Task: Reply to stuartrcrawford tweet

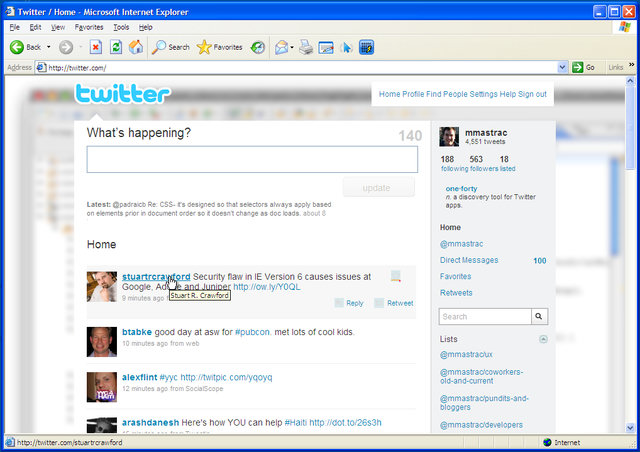Action: coord(349,303)
